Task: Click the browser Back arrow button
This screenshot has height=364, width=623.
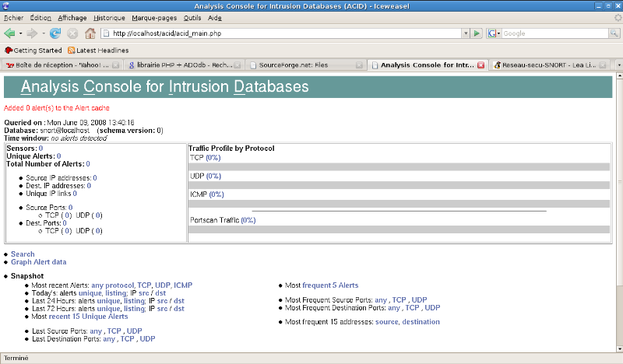Action: (x=9, y=33)
